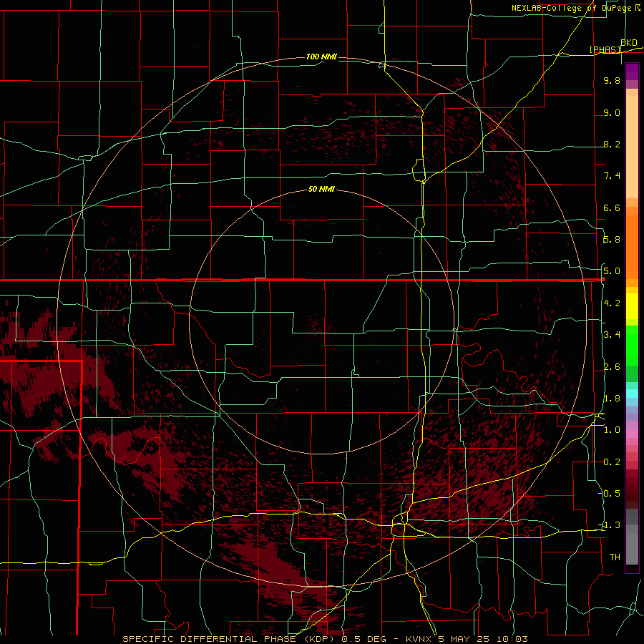Click the 6.6 scale value
The image size is (644, 644).
[x=612, y=208]
